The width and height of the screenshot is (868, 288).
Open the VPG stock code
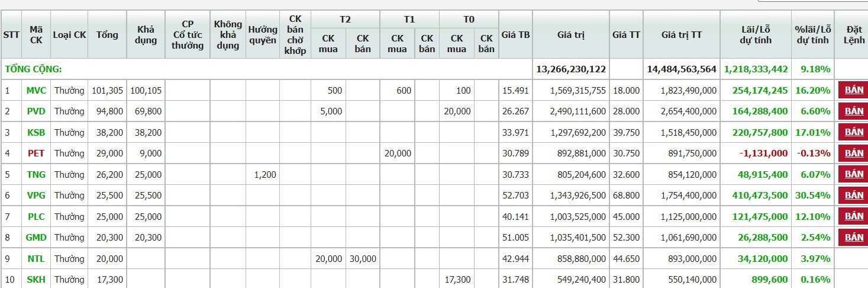[36, 196]
